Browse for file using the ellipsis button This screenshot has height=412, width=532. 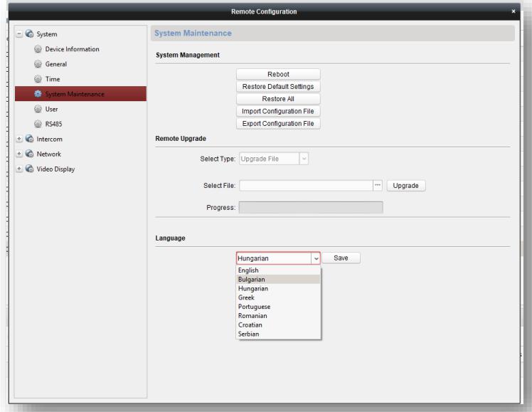pyautogui.click(x=378, y=186)
